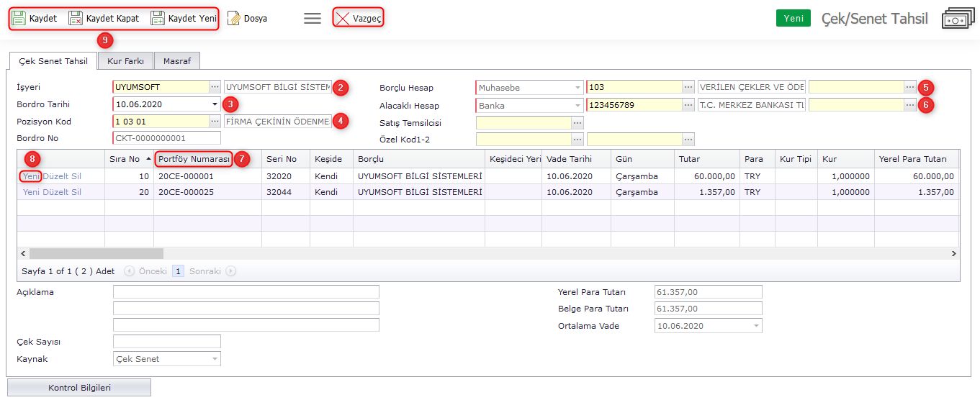Click the first Açıklama text field
This screenshot has width=980, height=400.
[x=246, y=292]
